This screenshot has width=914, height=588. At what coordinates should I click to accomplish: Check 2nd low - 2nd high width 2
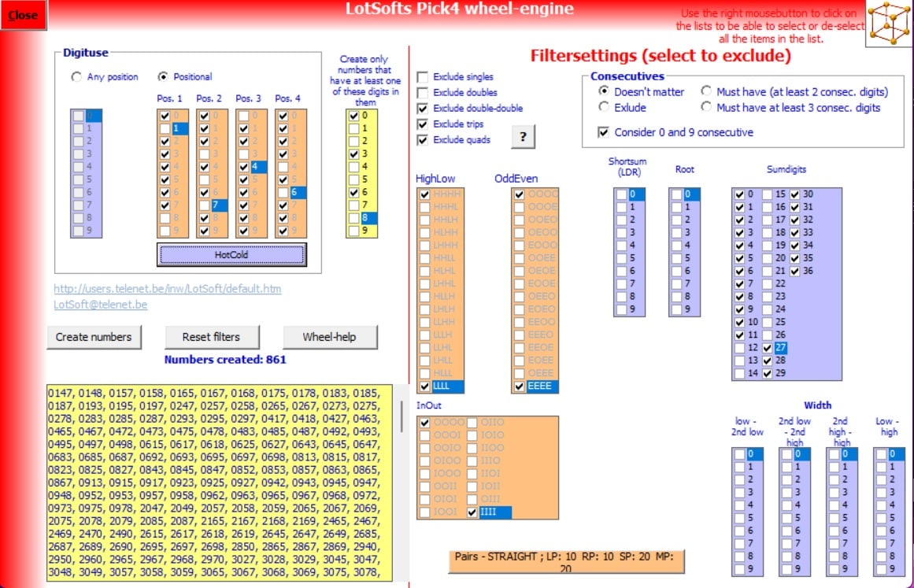(787, 479)
